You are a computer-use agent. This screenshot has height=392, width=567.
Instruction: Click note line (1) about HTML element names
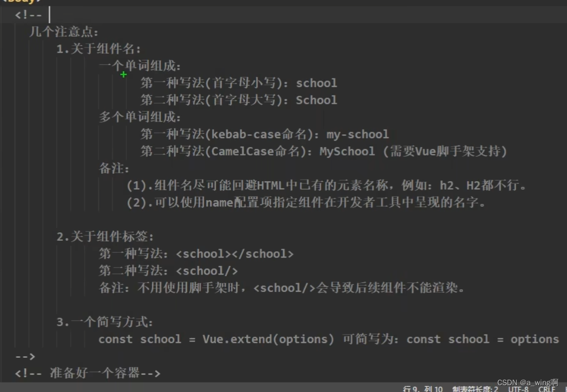pos(326,185)
